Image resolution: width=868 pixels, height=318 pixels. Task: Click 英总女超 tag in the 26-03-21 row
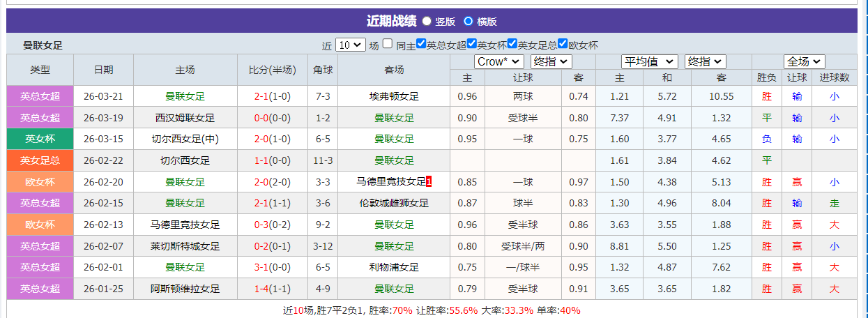(40, 96)
